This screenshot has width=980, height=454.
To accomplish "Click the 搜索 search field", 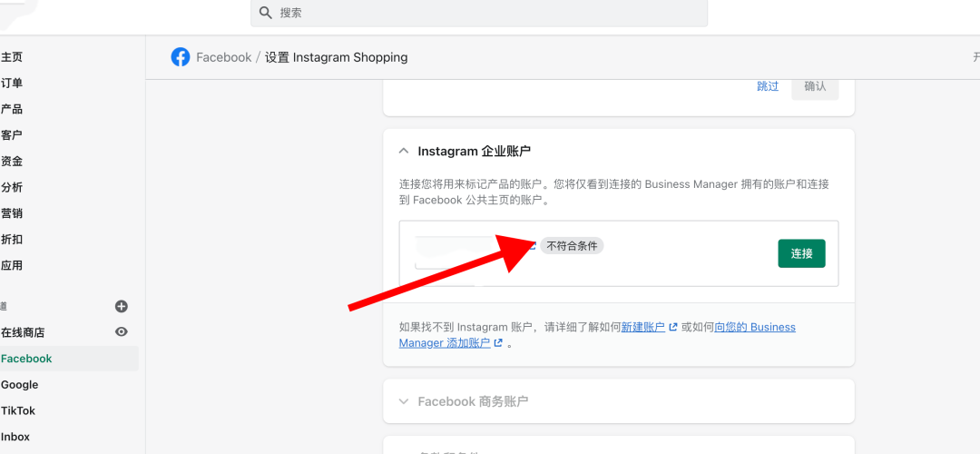I will [x=479, y=13].
